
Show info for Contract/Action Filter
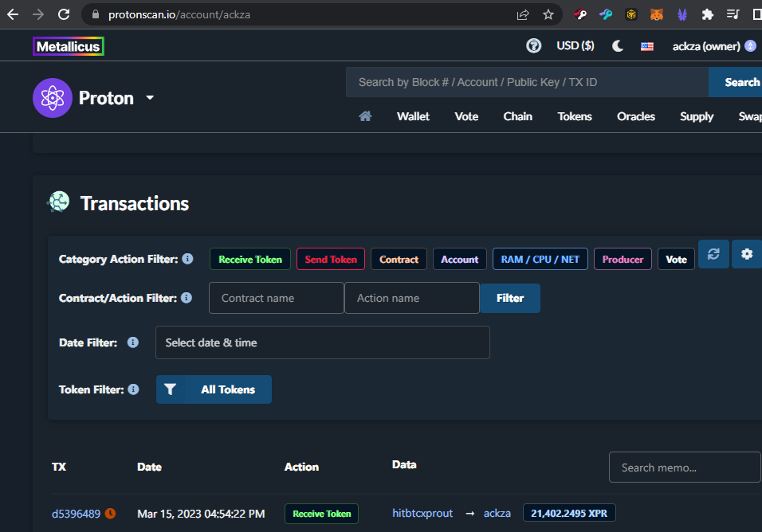(187, 298)
